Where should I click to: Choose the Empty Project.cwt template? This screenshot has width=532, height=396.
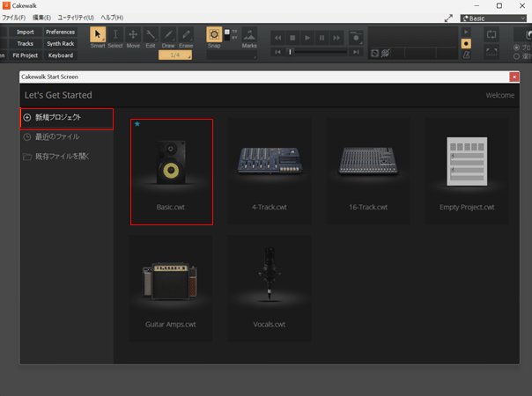click(467, 172)
